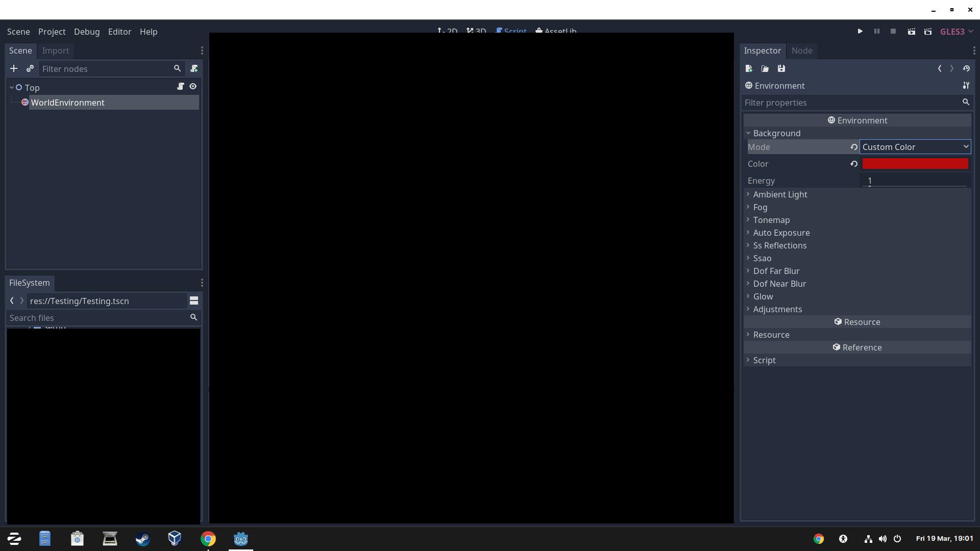Viewport: 980px width, 551px height.
Task: Focus the Filter properties field
Action: [x=857, y=103]
